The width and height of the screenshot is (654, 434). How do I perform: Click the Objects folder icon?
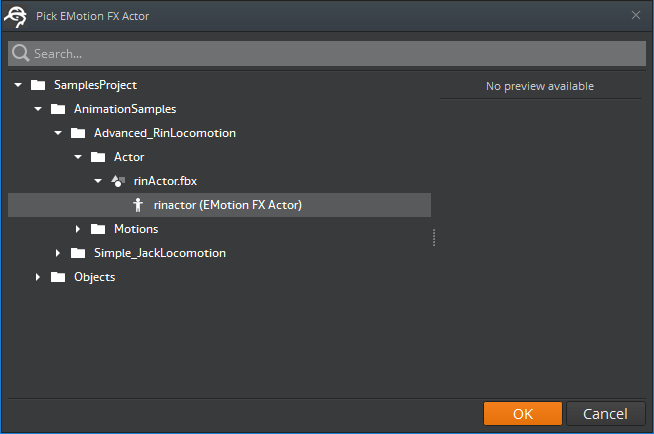click(58, 277)
